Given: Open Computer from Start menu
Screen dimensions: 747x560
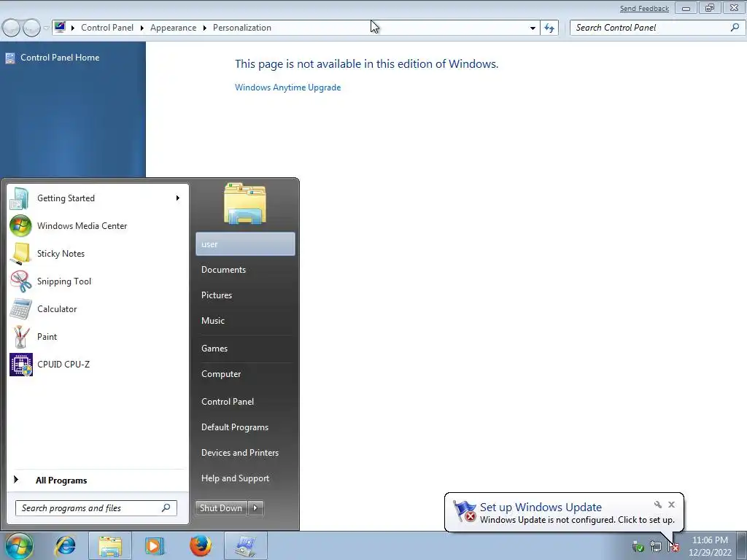Looking at the screenshot, I should 245,374.
